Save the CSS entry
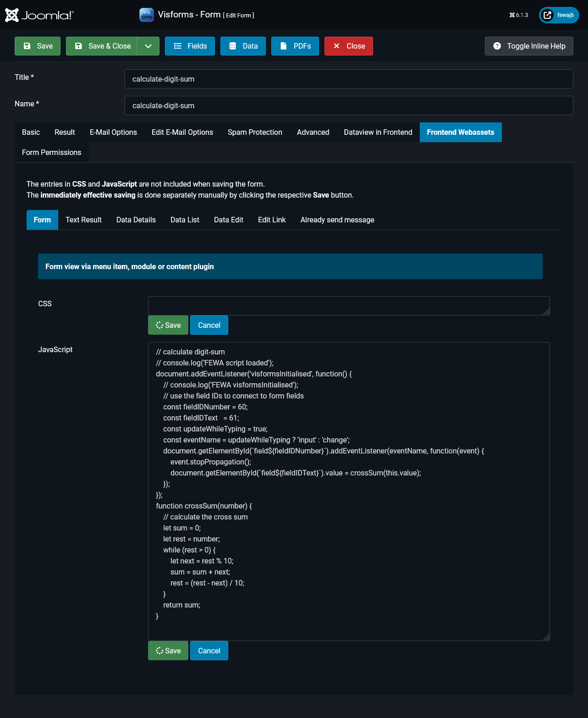This screenshot has width=588, height=718. pyautogui.click(x=168, y=325)
